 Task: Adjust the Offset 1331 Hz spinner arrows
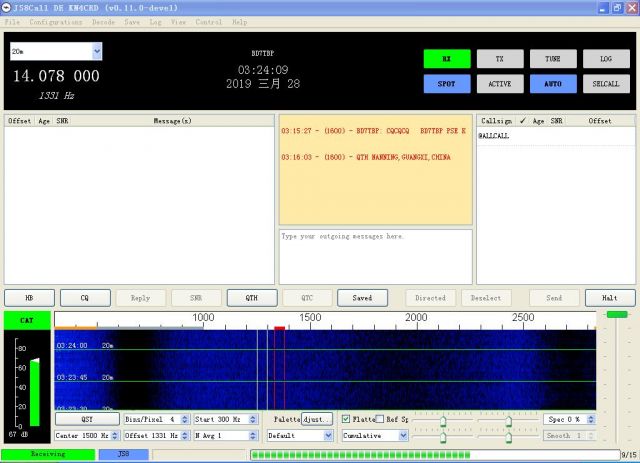[185, 436]
